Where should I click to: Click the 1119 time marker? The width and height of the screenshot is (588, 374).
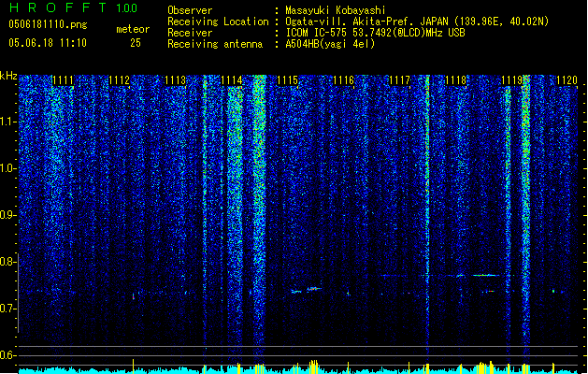coord(512,80)
